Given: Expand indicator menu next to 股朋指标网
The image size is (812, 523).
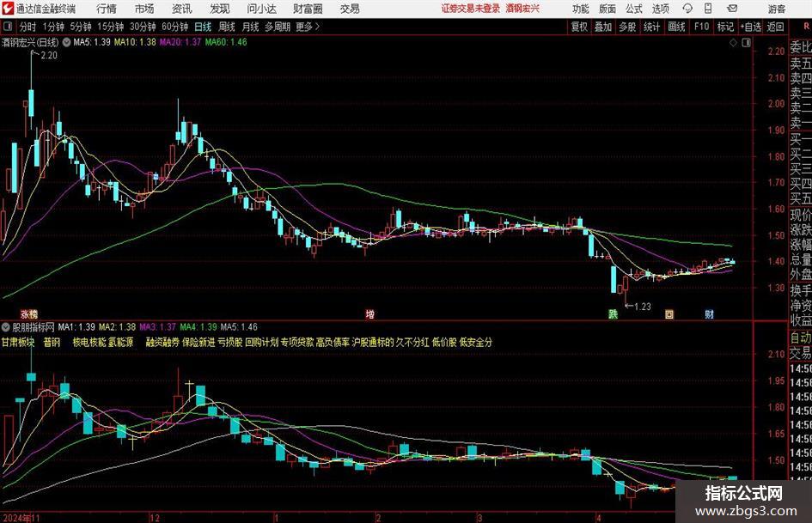Looking at the screenshot, I should pyautogui.click(x=6, y=327).
